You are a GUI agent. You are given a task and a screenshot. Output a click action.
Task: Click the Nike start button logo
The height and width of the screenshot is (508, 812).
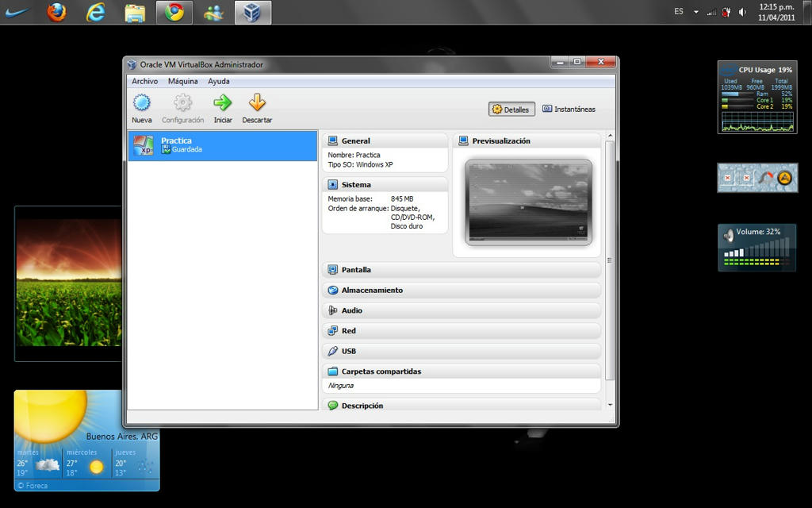point(17,12)
